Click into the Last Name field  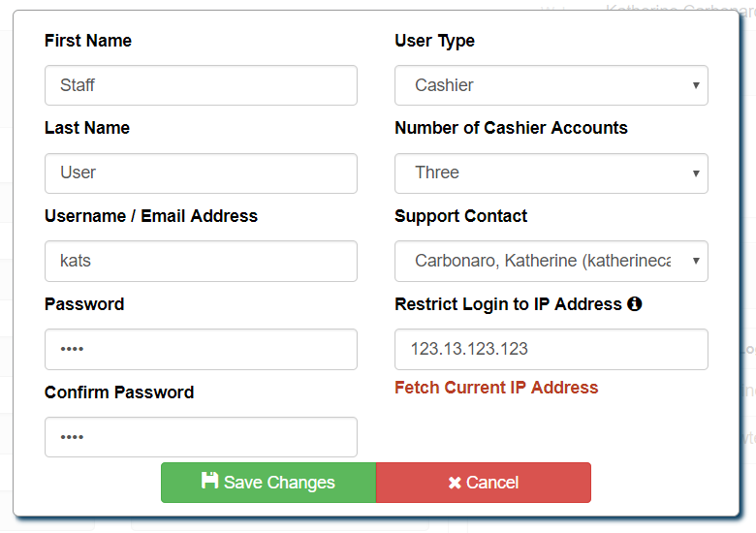[201, 173]
